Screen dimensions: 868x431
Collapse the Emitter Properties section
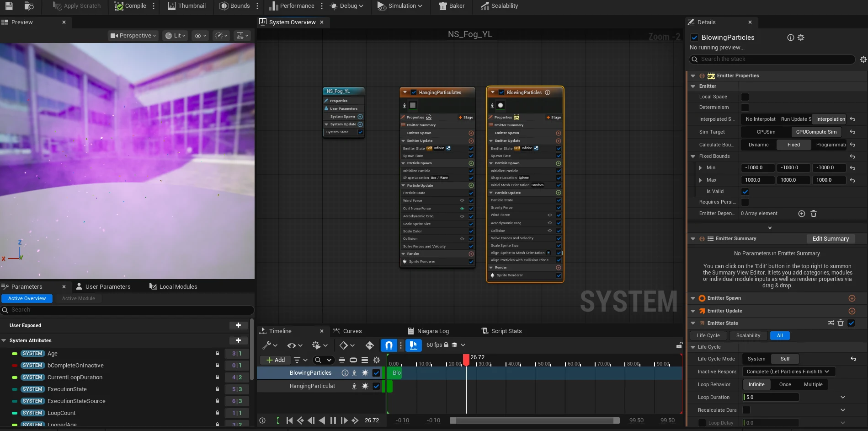coord(693,76)
